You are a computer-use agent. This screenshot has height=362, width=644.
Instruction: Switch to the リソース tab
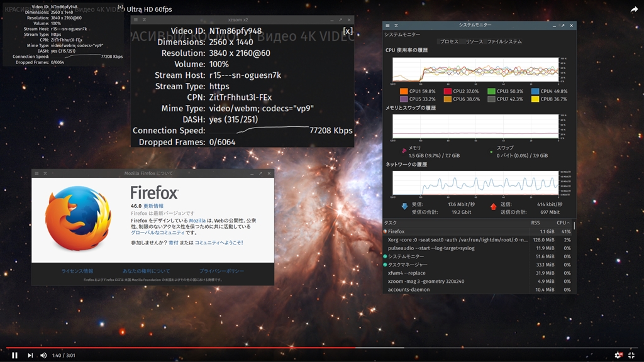coord(474,41)
